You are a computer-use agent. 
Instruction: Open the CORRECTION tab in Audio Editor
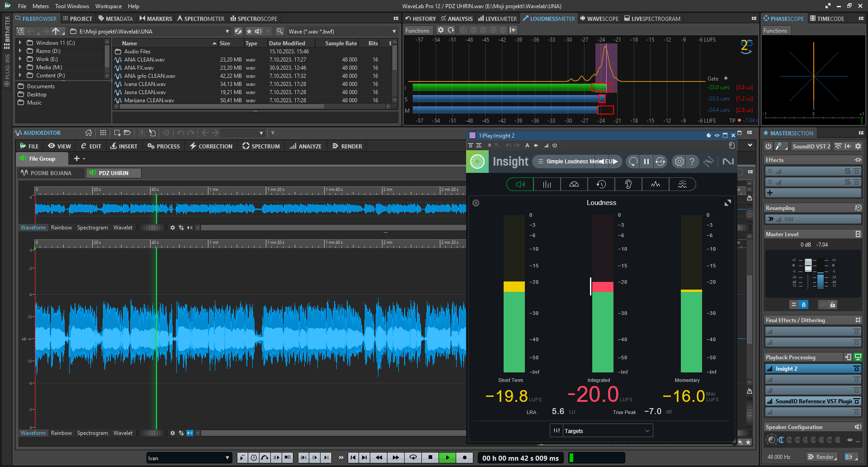click(211, 146)
